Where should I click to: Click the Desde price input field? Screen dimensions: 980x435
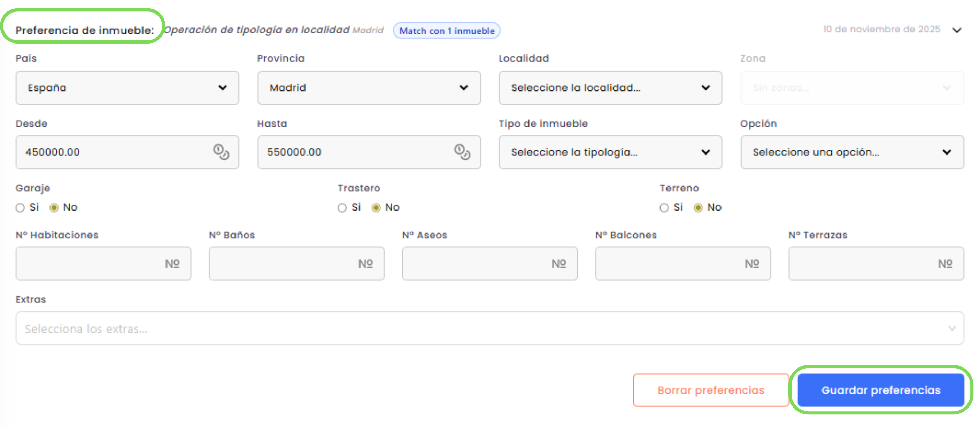(x=127, y=152)
